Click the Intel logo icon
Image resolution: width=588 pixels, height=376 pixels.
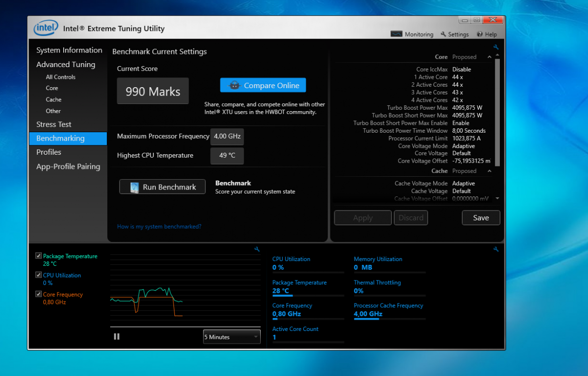pos(46,28)
